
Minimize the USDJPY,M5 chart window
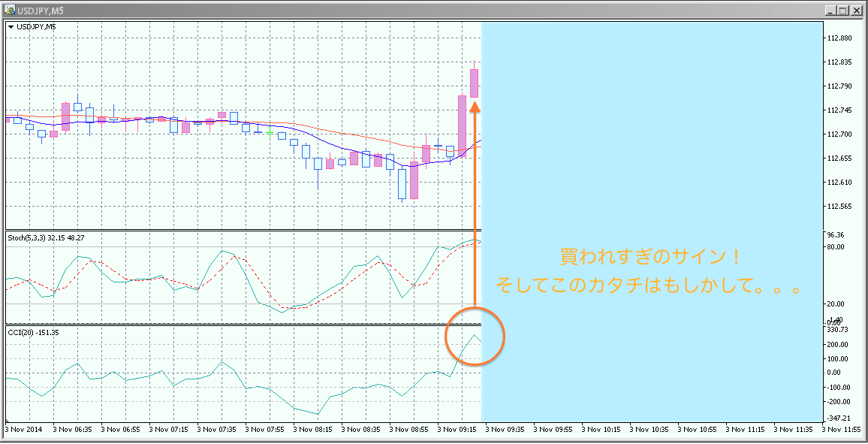830,10
